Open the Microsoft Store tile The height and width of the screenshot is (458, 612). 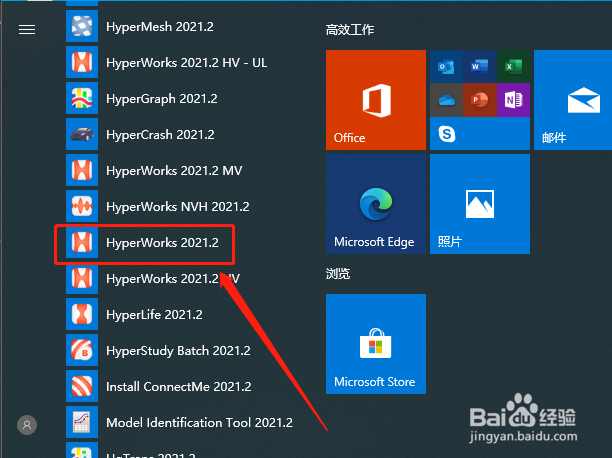[x=376, y=344]
